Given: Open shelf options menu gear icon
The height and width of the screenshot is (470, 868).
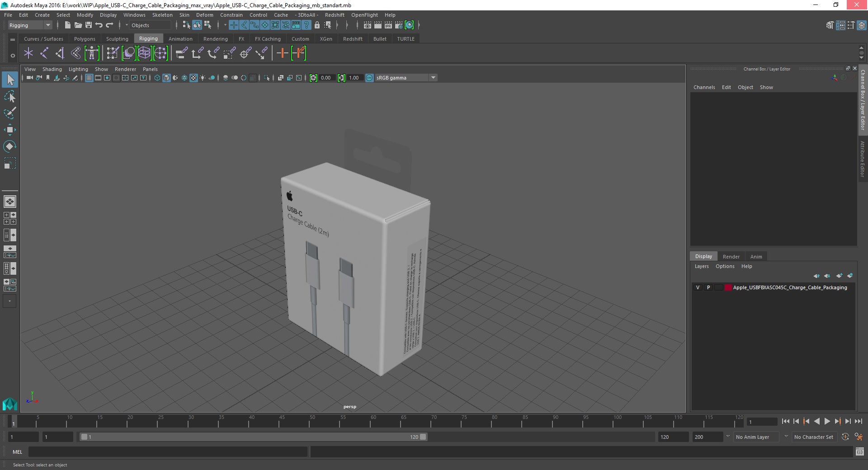Looking at the screenshot, I should [x=13, y=56].
